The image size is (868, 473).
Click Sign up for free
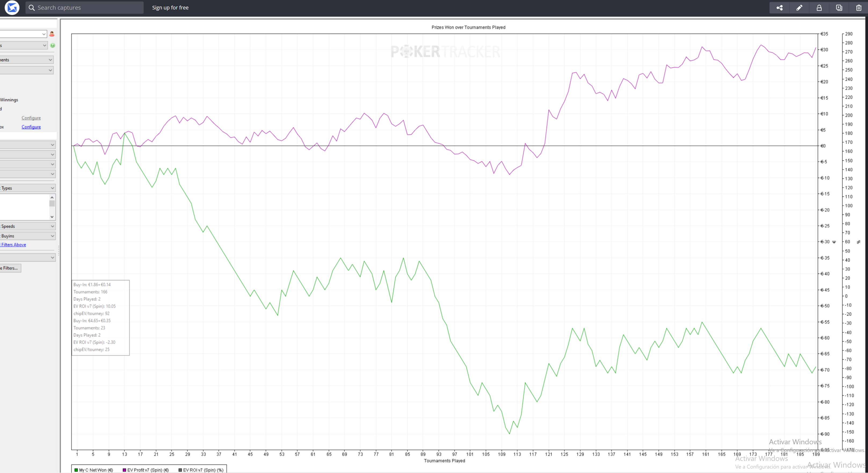(x=170, y=8)
